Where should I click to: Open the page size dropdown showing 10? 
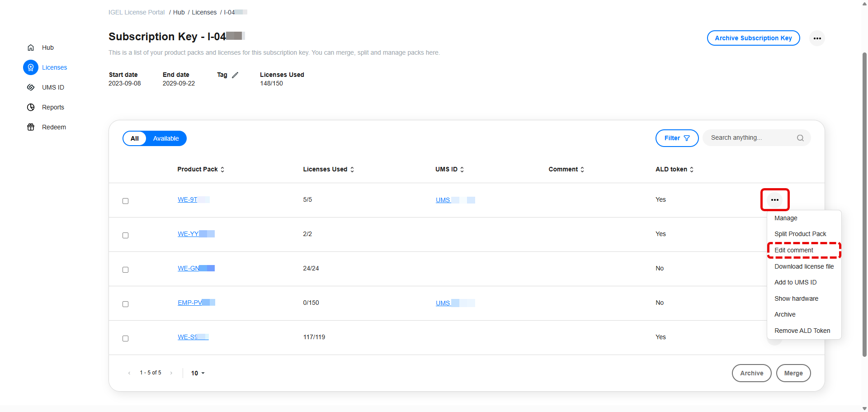coord(198,373)
